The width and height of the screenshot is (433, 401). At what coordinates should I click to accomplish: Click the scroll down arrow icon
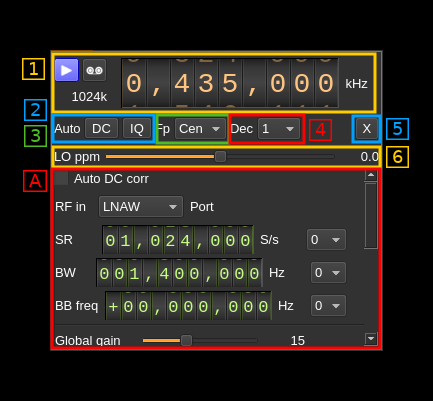[371, 339]
